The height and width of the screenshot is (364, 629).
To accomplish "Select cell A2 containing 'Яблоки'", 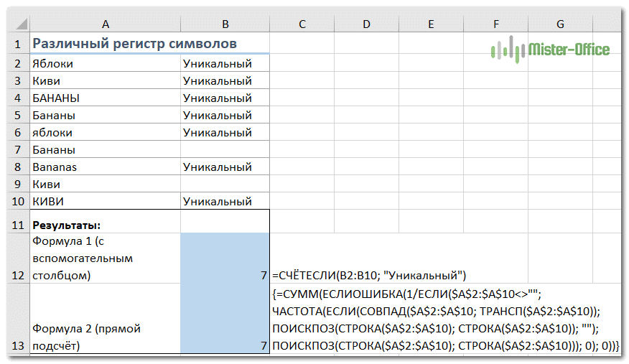I will 105,63.
